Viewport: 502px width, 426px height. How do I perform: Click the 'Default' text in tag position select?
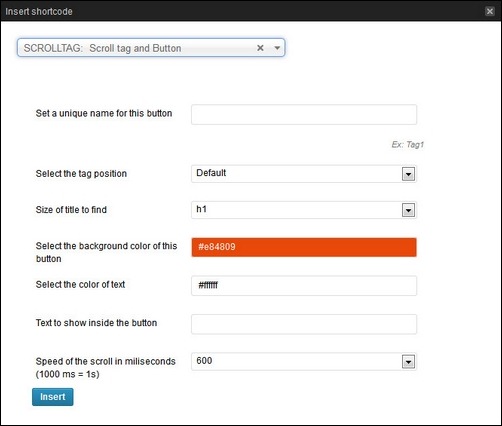211,173
